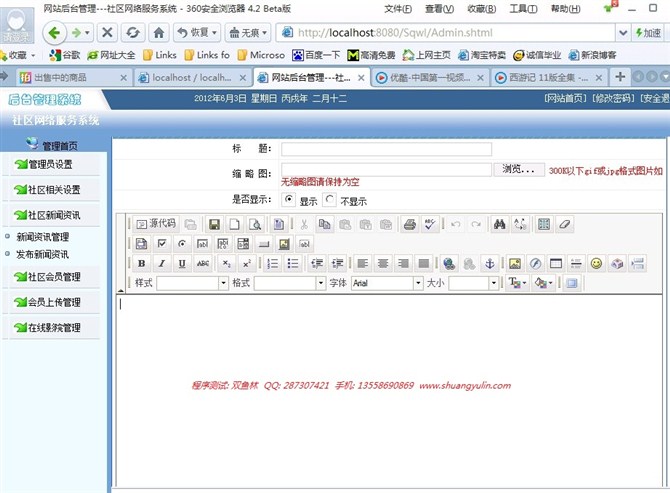Viewport: 670px width, 493px height.
Task: Select the 显示 radio button
Action: pyautogui.click(x=290, y=200)
